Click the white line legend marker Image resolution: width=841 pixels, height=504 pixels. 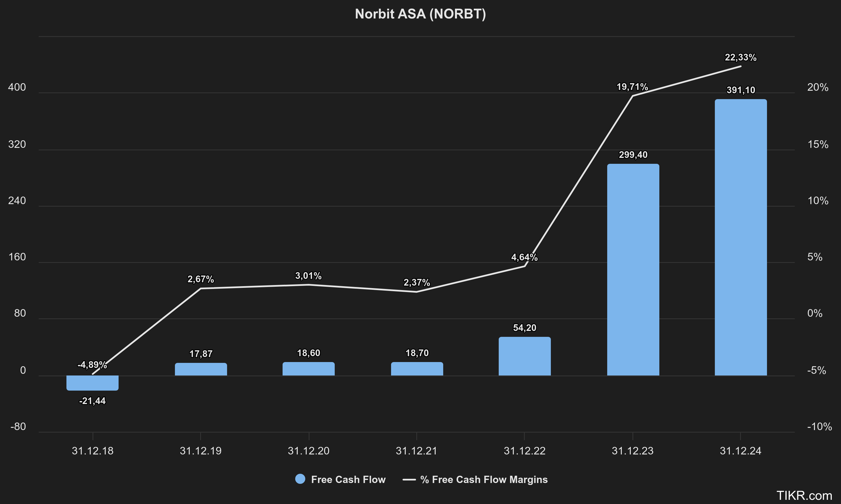pos(409,480)
